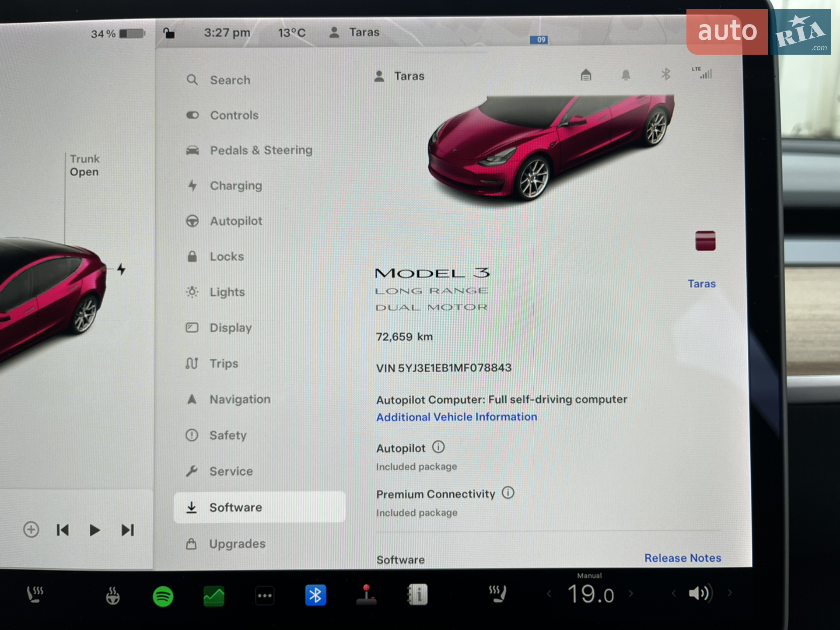Open the Release Notes link

682,558
